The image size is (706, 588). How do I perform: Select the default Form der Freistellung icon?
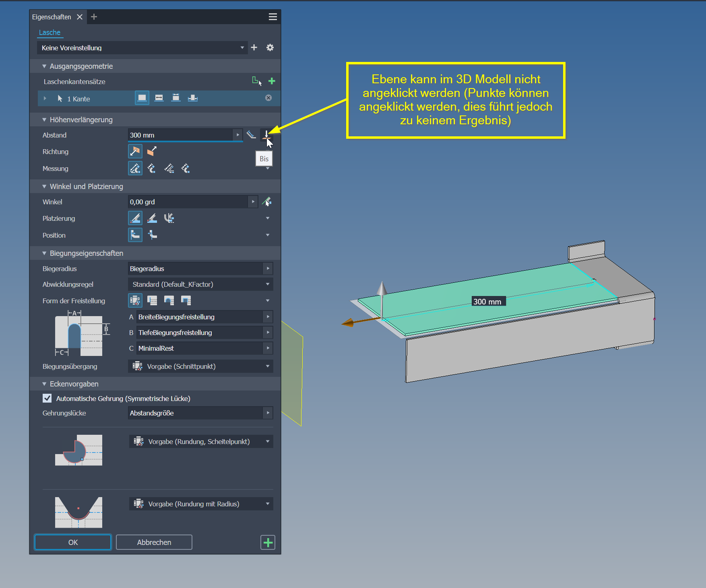pos(135,300)
